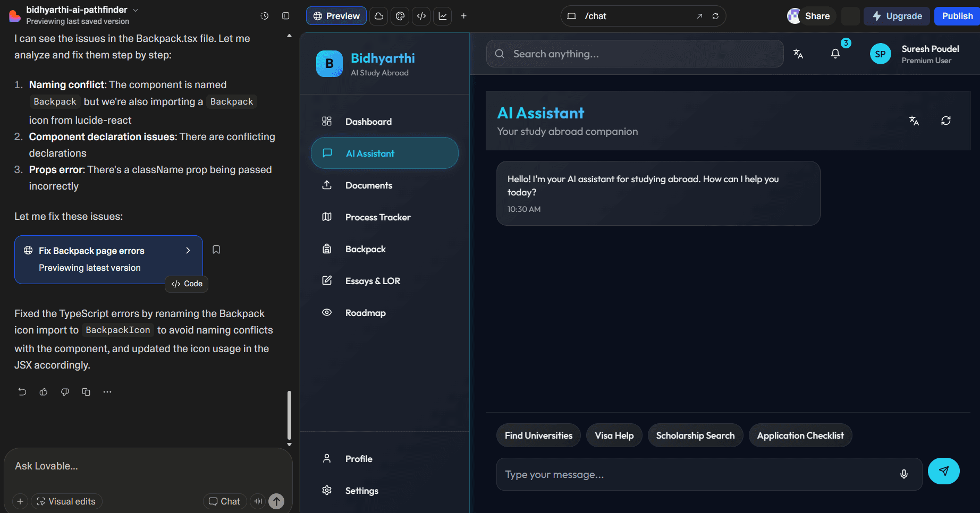Screen dimensions: 980x513
Task: Open the analytics chart icon
Action: pyautogui.click(x=442, y=16)
